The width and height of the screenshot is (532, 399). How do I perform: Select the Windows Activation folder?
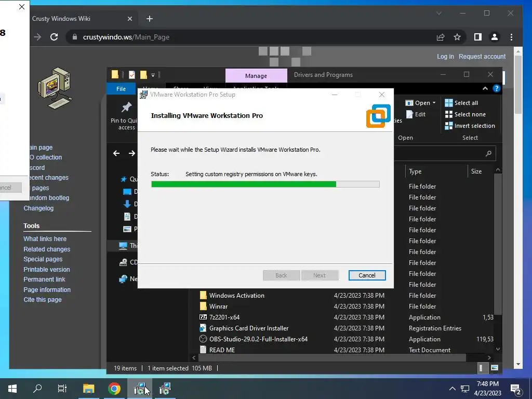point(236,296)
